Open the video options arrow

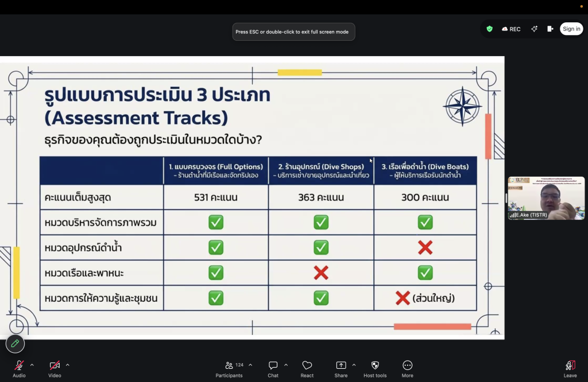[67, 365]
